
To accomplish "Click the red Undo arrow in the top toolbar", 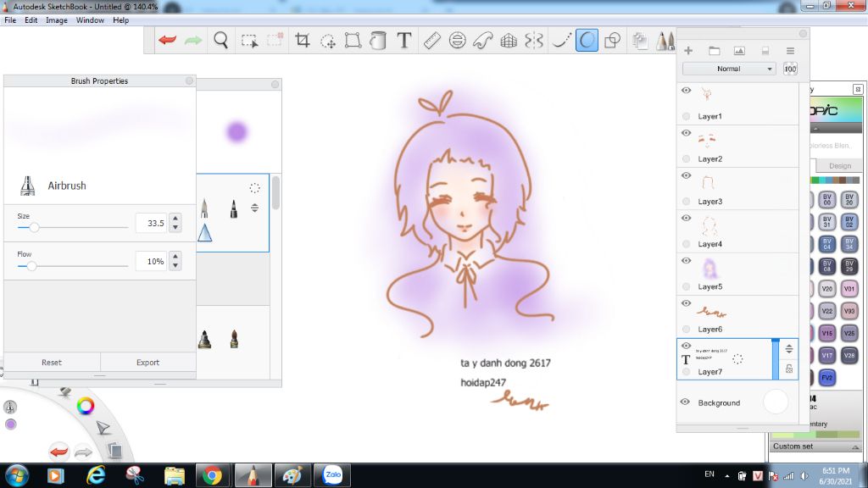I will (x=167, y=41).
